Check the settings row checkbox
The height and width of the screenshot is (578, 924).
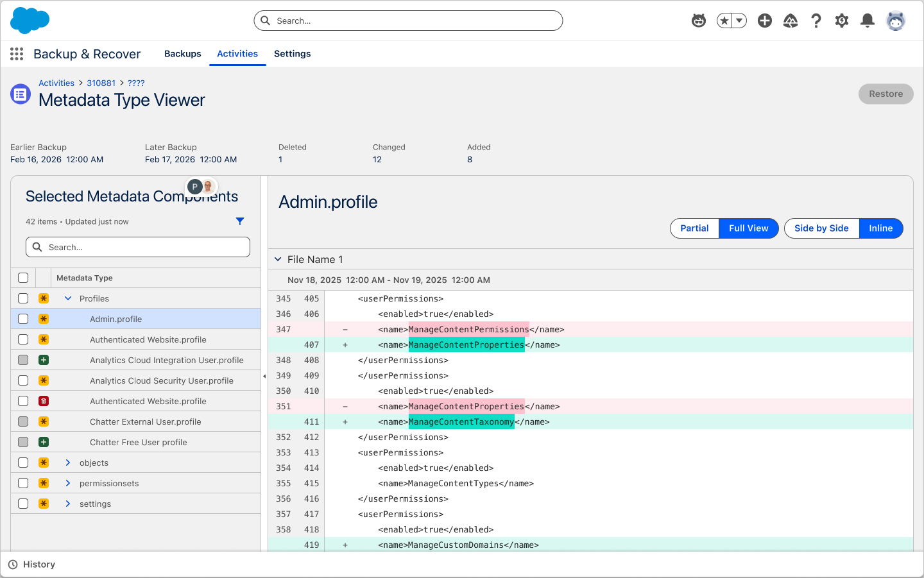coord(23,504)
